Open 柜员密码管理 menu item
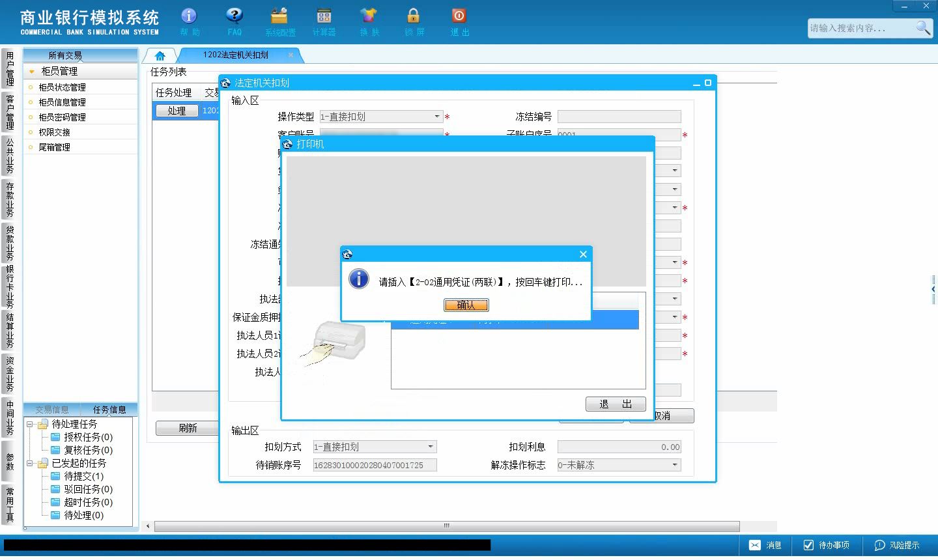The width and height of the screenshot is (938, 560). tap(81, 117)
